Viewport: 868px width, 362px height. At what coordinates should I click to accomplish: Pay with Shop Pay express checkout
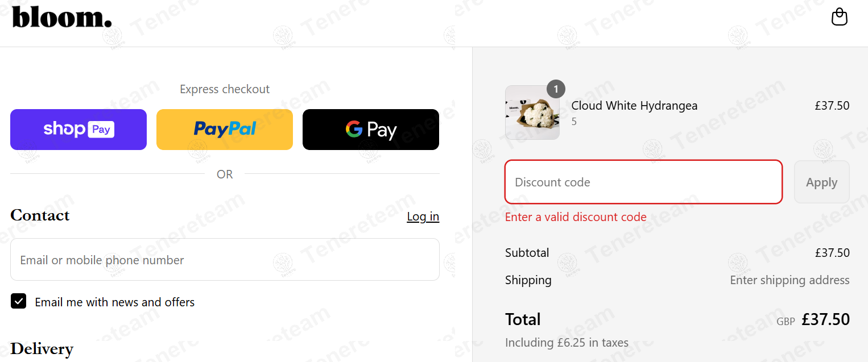(x=78, y=130)
